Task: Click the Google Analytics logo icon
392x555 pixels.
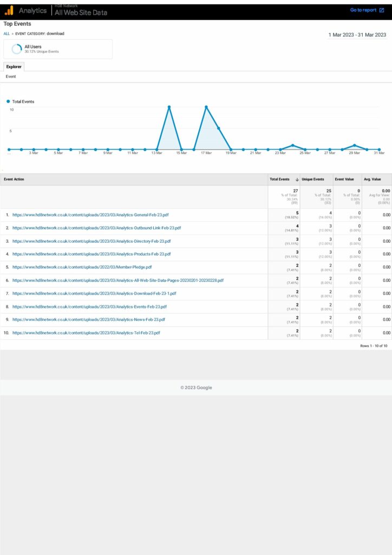Action: [9, 10]
